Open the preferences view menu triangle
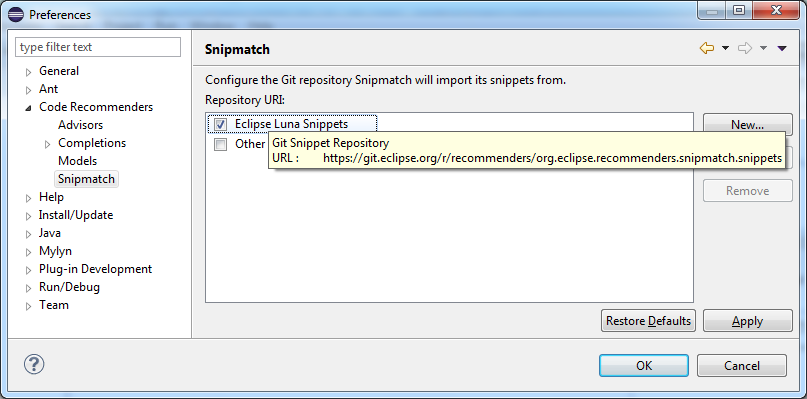This screenshot has width=807, height=399. tap(782, 48)
